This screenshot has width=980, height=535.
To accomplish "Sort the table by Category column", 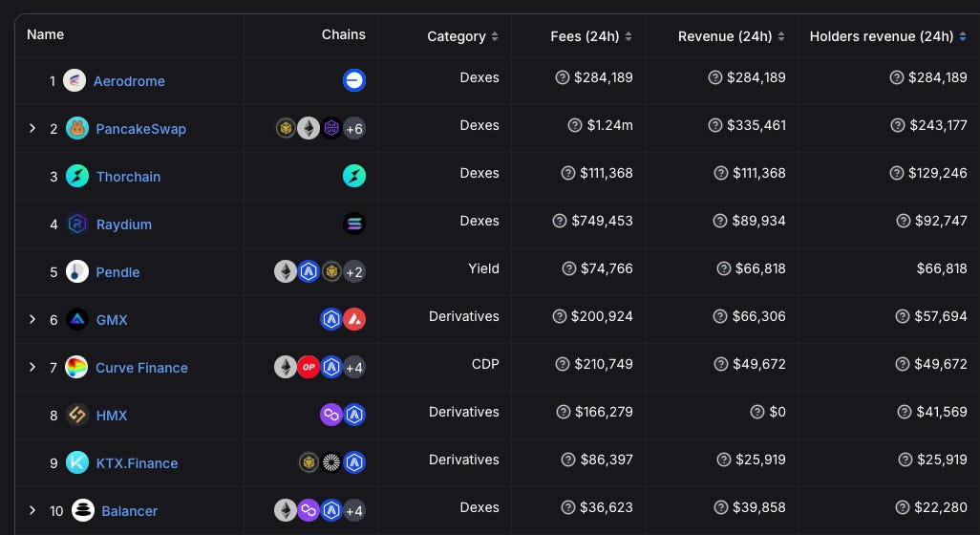I will tap(462, 36).
